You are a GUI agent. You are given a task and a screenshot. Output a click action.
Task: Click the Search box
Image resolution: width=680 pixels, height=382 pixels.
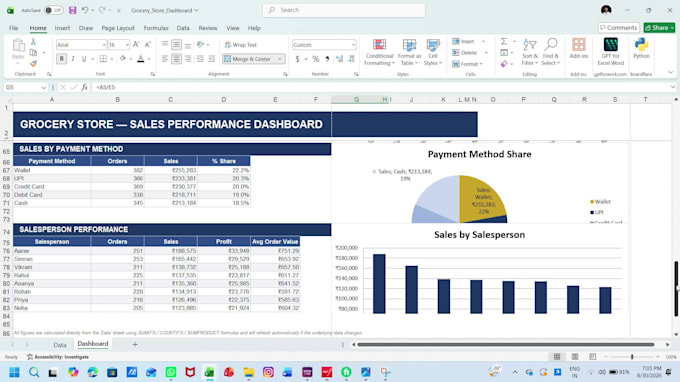coord(344,10)
